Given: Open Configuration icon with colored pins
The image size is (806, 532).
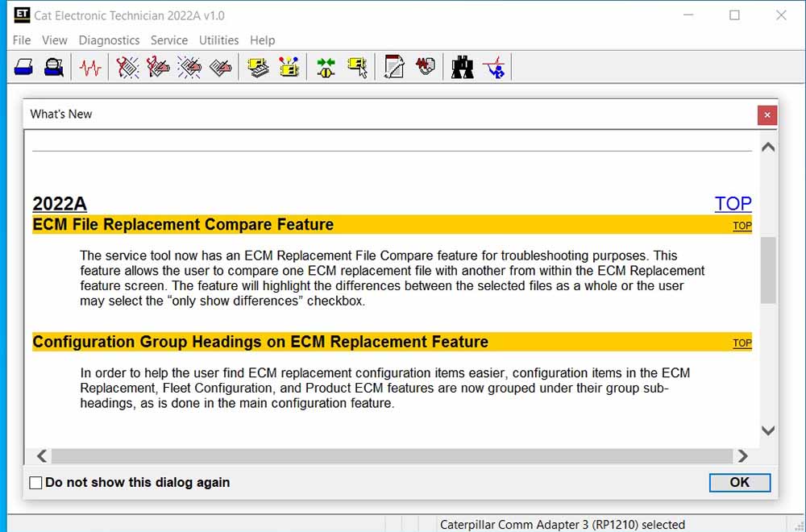Looking at the screenshot, I should [289, 68].
